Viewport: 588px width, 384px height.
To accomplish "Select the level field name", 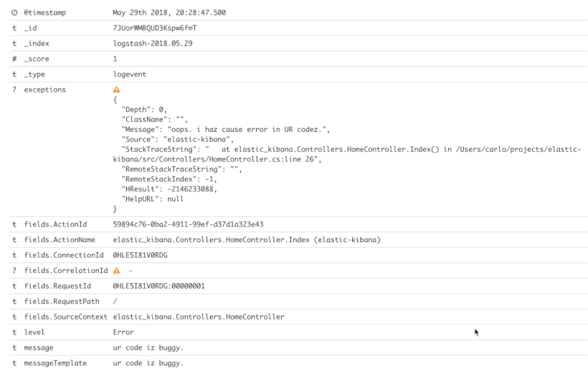I will point(34,332).
